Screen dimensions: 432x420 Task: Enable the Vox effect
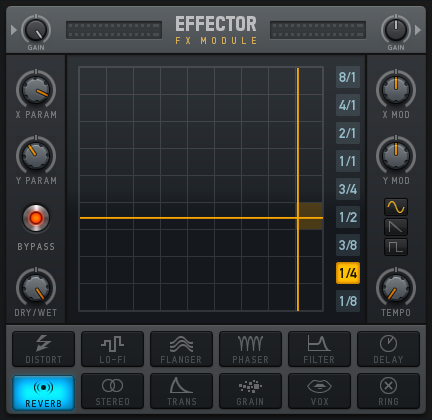(319, 391)
